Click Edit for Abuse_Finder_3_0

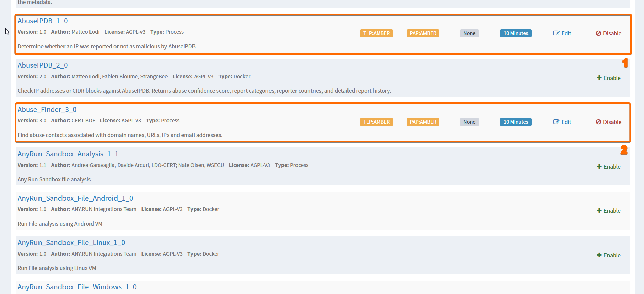coord(562,122)
